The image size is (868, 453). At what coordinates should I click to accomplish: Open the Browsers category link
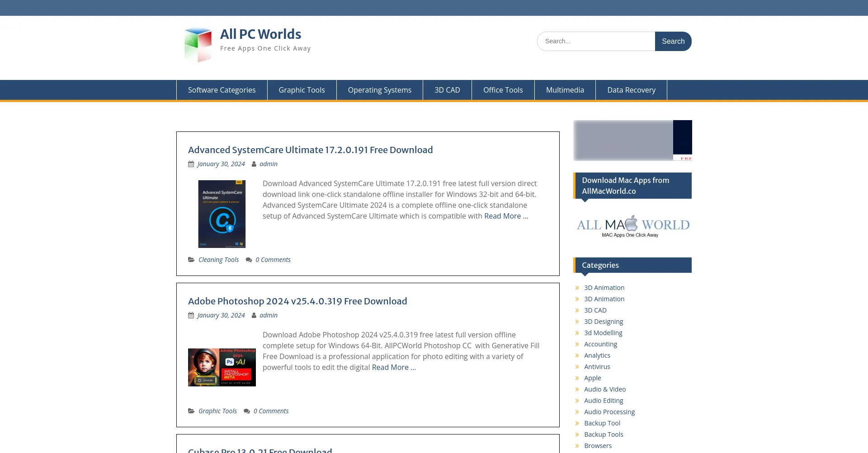click(598, 446)
